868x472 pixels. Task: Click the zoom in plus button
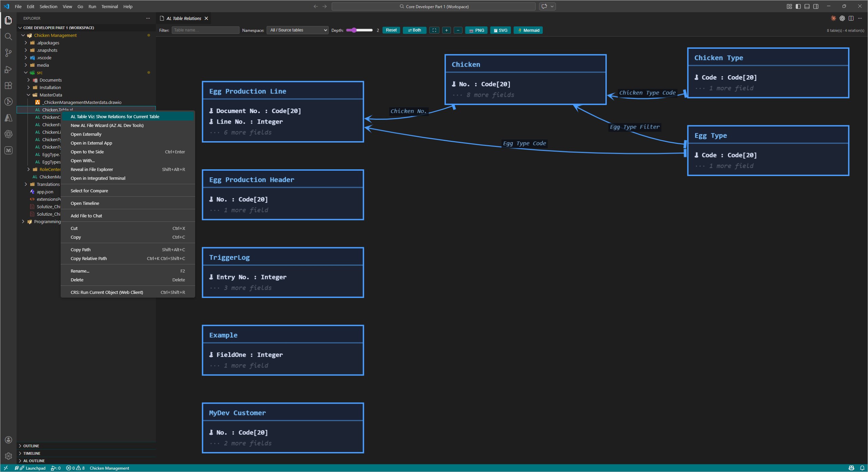pos(447,30)
